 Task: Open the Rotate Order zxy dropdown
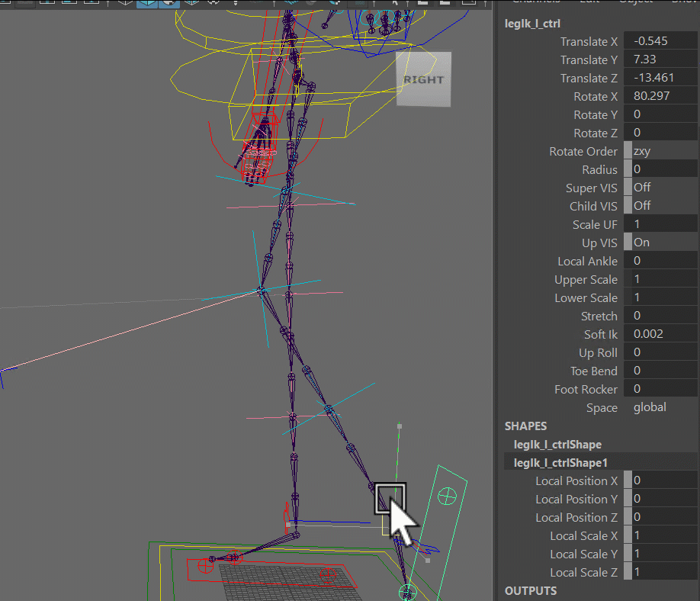point(660,151)
